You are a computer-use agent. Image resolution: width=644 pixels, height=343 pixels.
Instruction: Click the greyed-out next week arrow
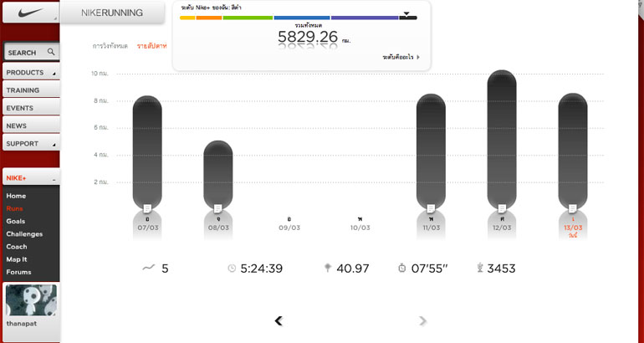pyautogui.click(x=423, y=320)
